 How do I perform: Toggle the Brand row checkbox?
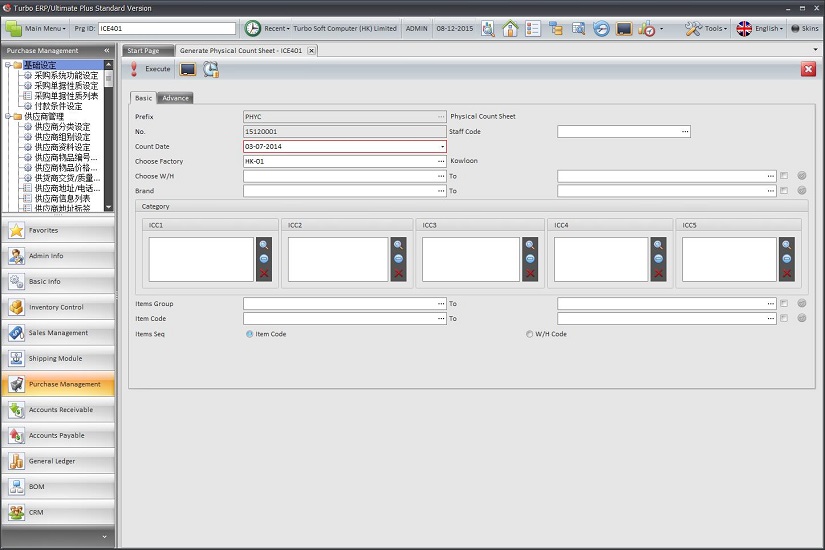(x=784, y=191)
